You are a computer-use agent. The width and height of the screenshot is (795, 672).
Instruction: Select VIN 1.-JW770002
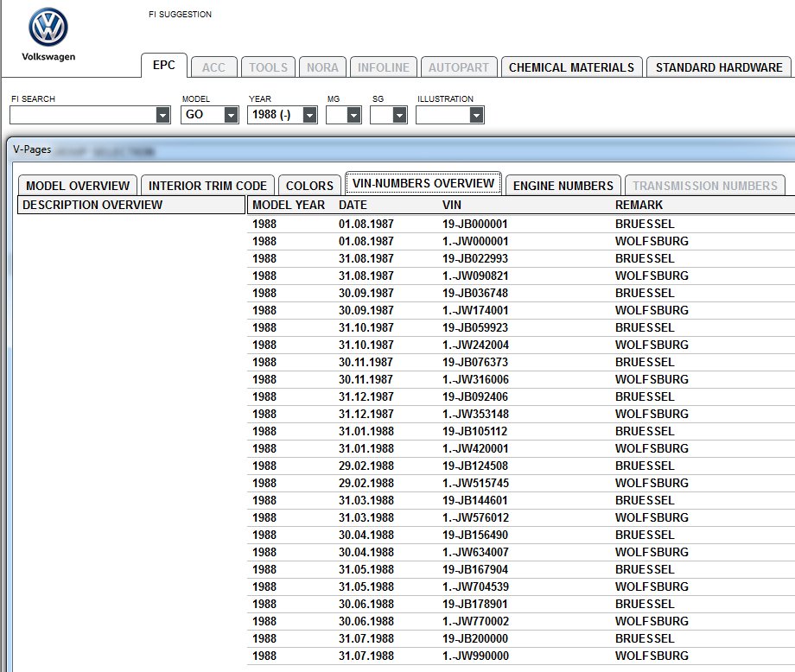pyautogui.click(x=475, y=621)
